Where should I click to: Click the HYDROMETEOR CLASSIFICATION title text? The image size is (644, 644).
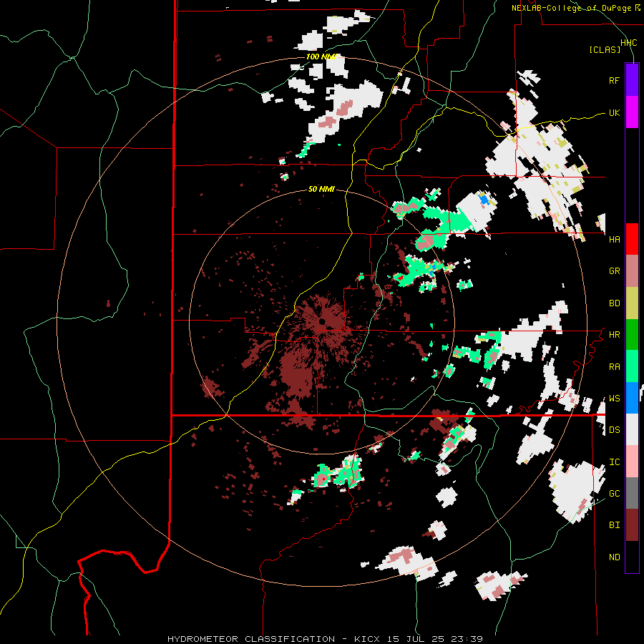click(x=251, y=639)
